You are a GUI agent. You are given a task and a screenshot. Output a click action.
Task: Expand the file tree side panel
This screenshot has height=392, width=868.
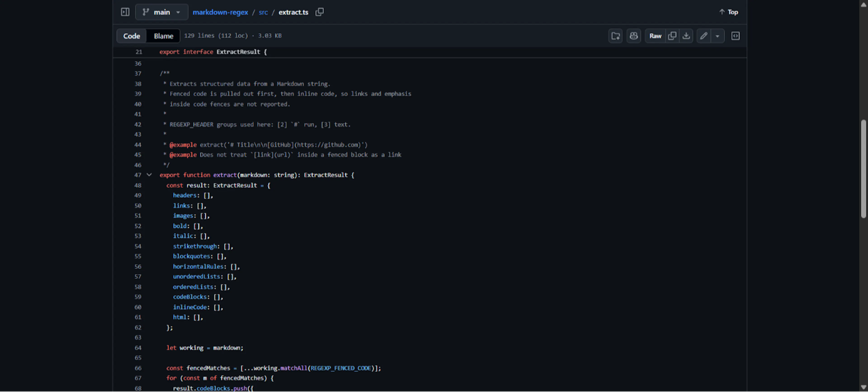[x=125, y=12]
